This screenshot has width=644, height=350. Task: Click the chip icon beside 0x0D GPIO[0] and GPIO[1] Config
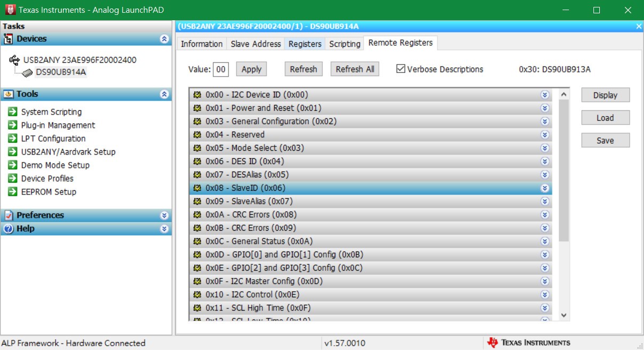point(197,255)
